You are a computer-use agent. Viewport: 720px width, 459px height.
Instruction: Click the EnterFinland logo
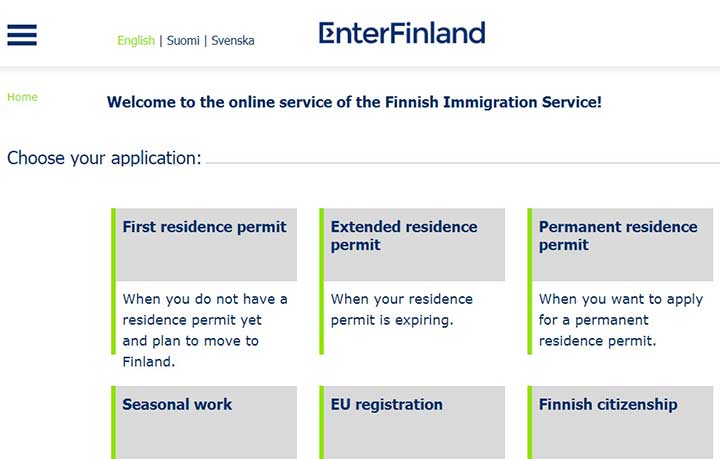point(402,33)
